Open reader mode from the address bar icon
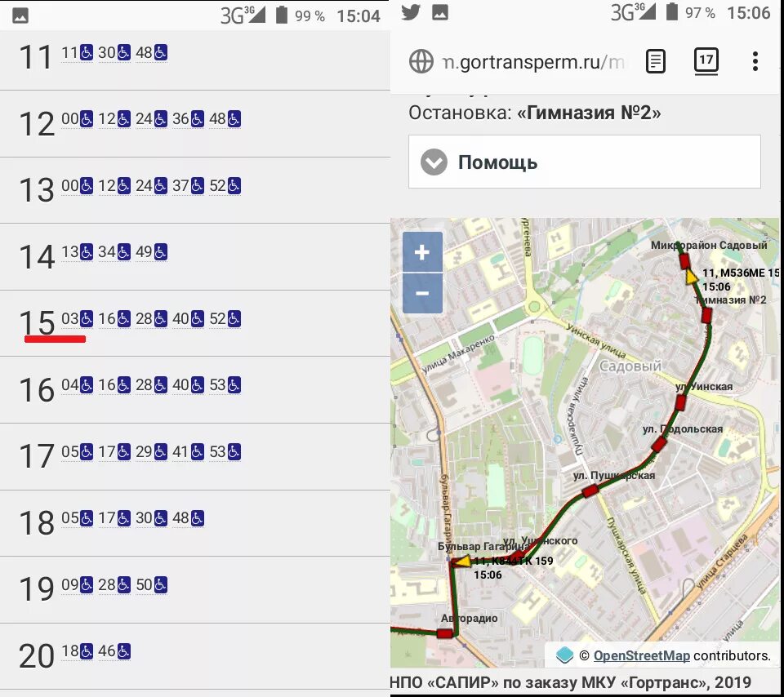This screenshot has width=784, height=697. coord(655,61)
